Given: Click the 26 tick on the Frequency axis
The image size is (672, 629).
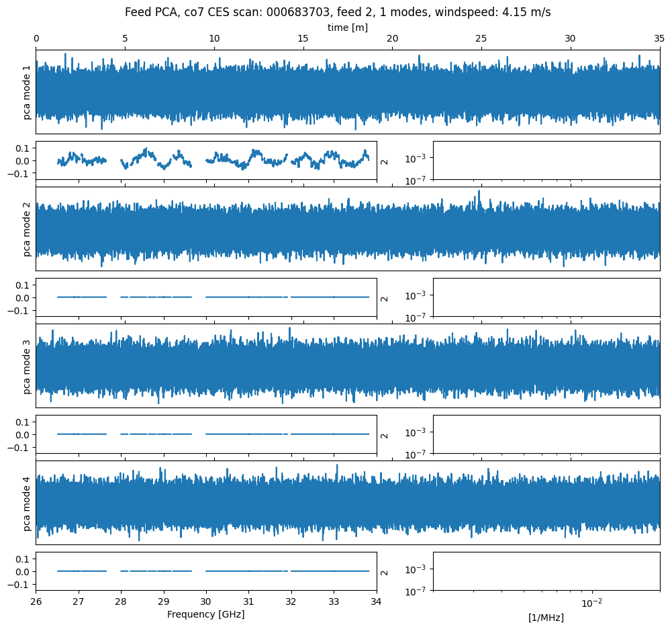Looking at the screenshot, I should pos(36,601).
